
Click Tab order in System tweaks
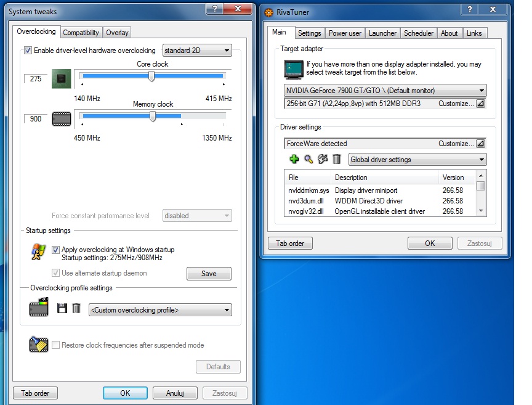pyautogui.click(x=35, y=393)
